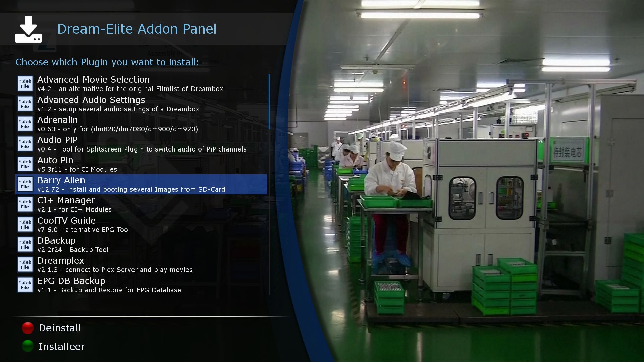Click the .deb file icon beside Advanced Audio Settings
644x362 pixels.
point(25,104)
